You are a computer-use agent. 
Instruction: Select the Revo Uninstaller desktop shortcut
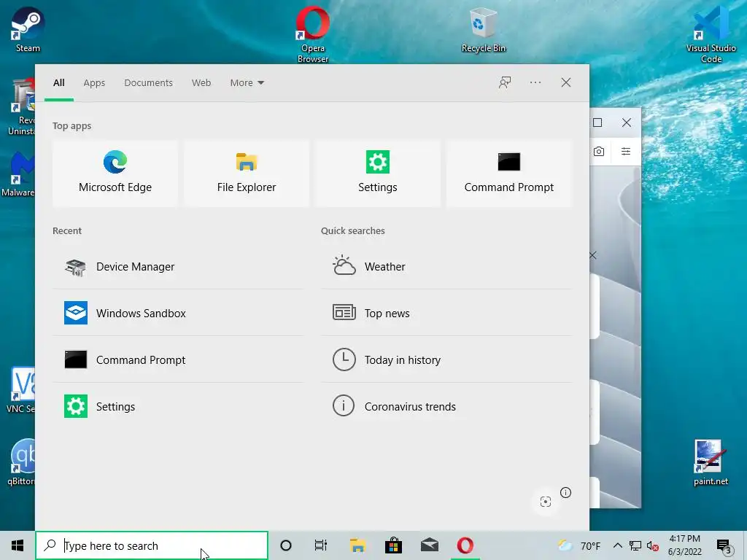21,108
